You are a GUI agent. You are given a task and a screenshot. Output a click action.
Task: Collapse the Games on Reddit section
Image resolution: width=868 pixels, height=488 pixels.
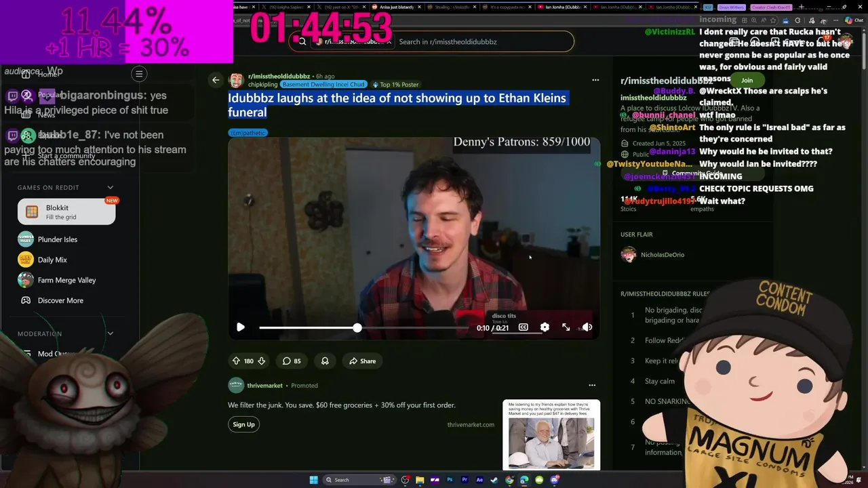[111, 188]
